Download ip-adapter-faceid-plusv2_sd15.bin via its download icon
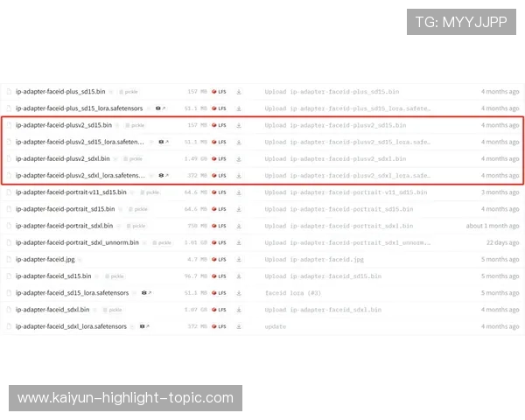Screen dimensions: 525x420 coord(238,125)
